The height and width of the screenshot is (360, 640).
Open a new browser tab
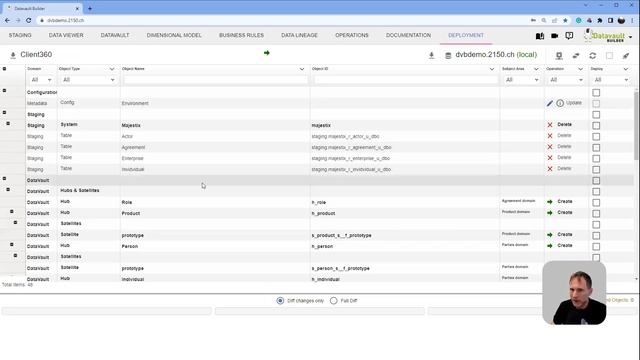click(x=90, y=8)
